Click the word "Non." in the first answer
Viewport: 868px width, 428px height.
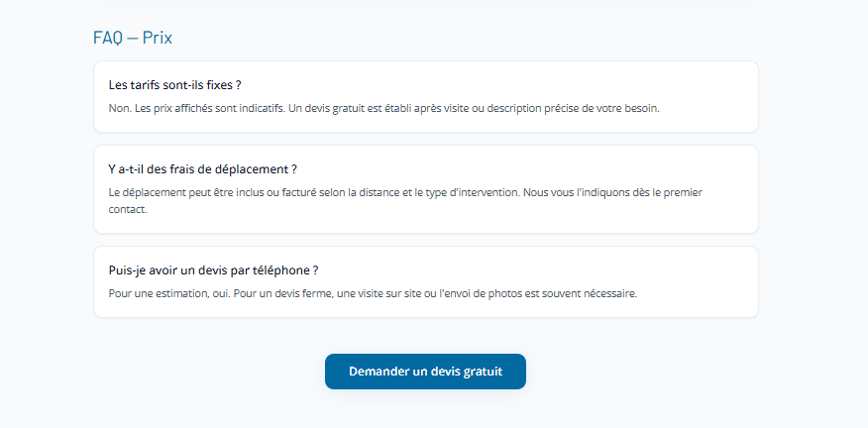119,108
